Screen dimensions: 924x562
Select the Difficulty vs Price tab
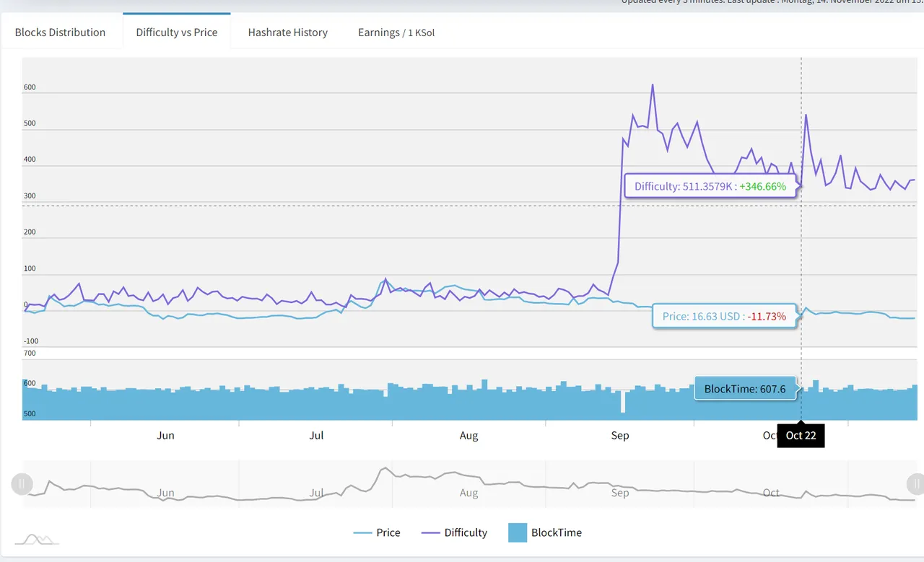click(x=177, y=32)
